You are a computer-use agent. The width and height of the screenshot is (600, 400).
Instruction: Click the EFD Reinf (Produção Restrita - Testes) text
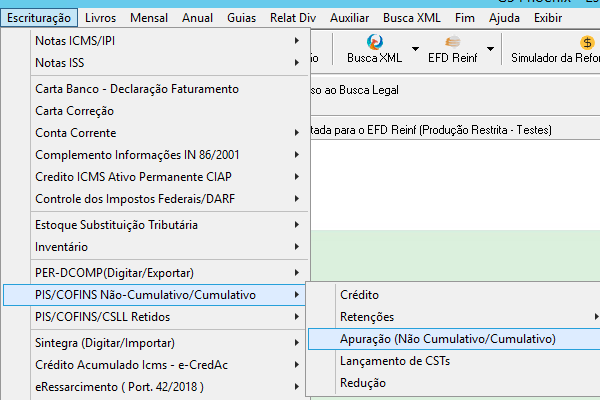pos(459,130)
